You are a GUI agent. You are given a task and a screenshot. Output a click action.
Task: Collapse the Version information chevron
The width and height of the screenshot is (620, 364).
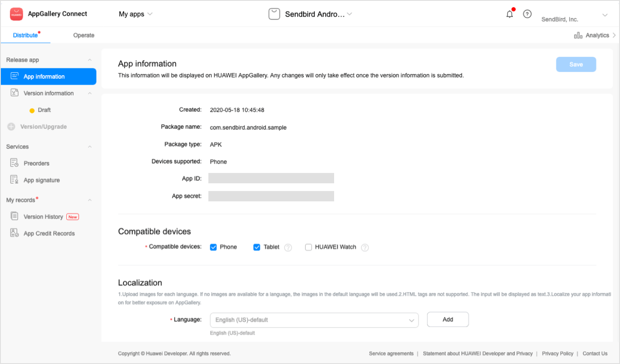coord(90,93)
